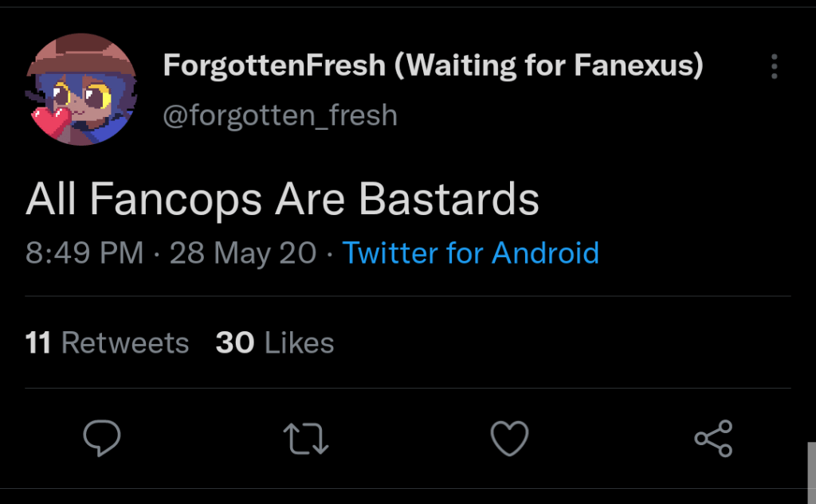This screenshot has width=816, height=504.
Task: Click the 8:49 PM timestamp
Action: 84,253
